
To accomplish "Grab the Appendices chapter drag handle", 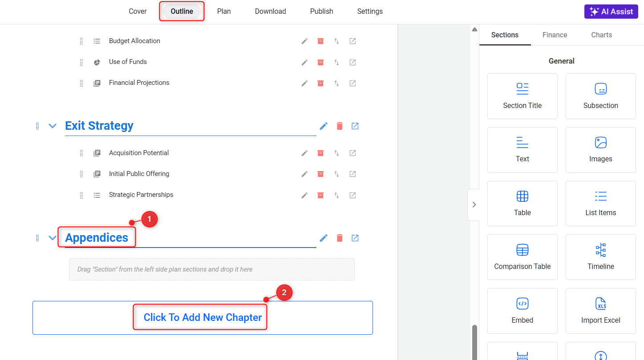I will pos(37,238).
